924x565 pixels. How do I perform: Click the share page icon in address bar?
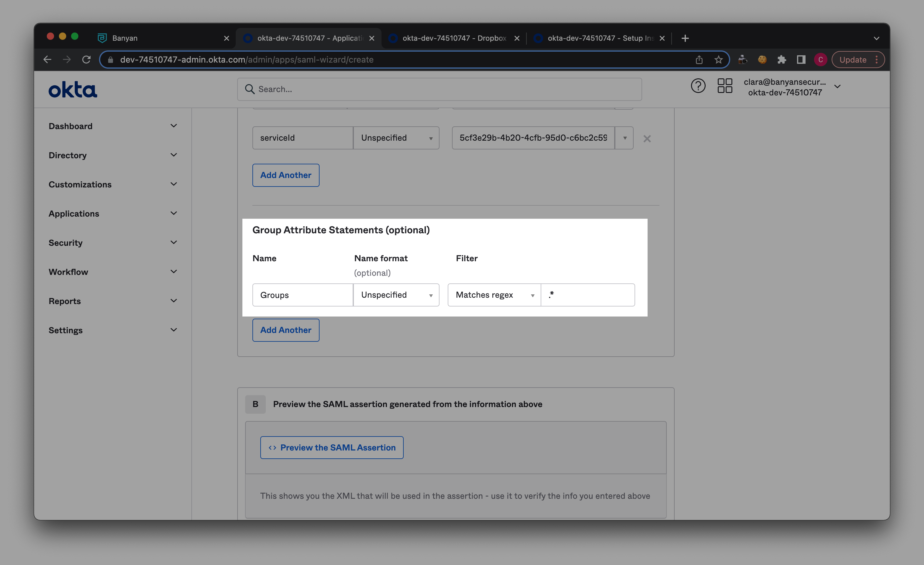699,60
